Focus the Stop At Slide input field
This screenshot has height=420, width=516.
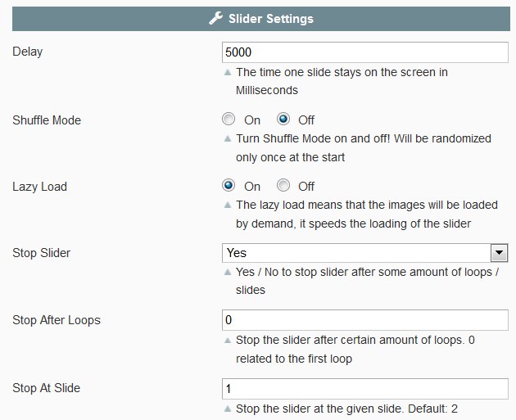[x=365, y=389]
